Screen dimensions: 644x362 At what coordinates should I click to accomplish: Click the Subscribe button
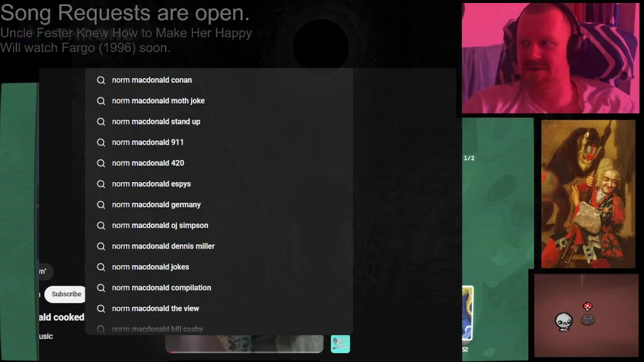pyautogui.click(x=65, y=294)
